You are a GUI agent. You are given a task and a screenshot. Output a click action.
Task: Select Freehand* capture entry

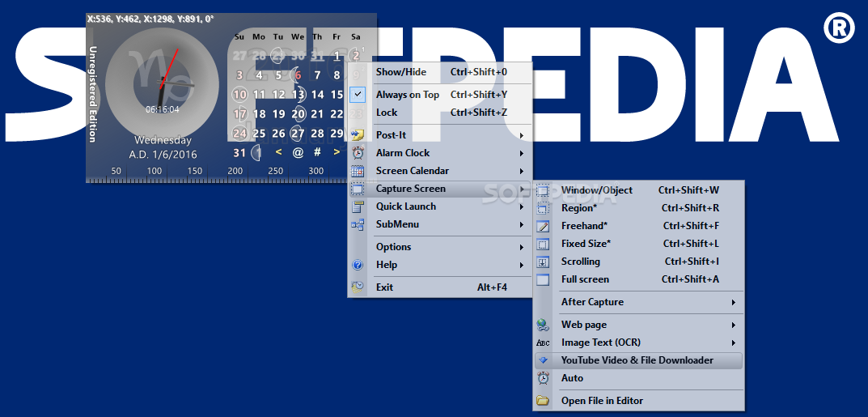639,226
